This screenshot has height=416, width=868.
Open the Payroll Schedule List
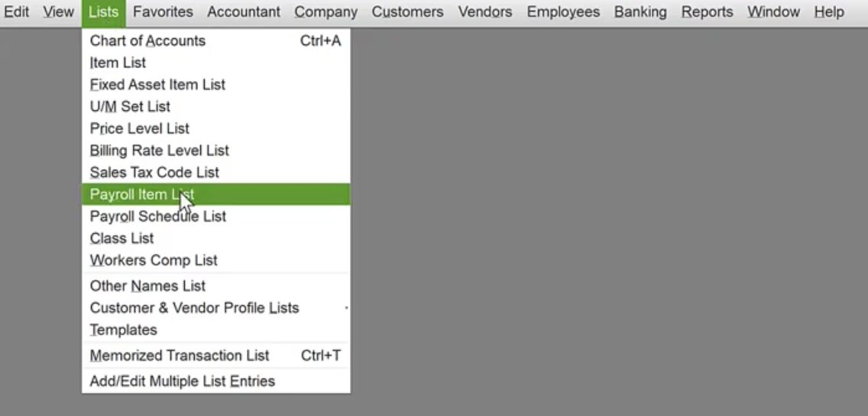pyautogui.click(x=158, y=216)
